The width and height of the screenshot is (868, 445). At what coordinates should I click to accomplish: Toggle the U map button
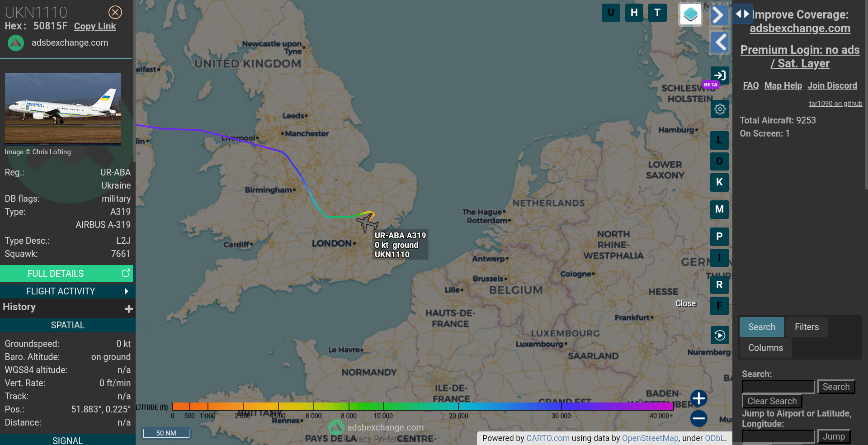pyautogui.click(x=611, y=13)
